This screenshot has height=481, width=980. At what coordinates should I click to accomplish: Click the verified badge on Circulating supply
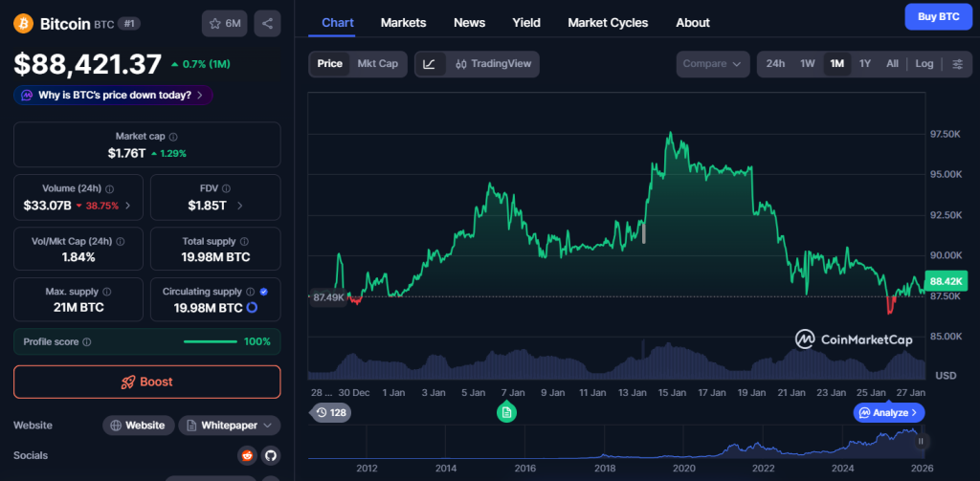(264, 292)
